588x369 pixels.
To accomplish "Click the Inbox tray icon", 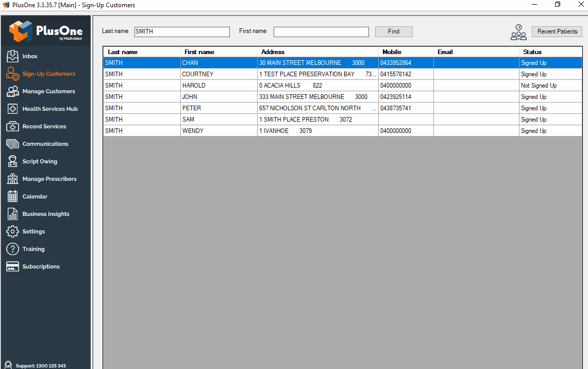I will (x=12, y=56).
